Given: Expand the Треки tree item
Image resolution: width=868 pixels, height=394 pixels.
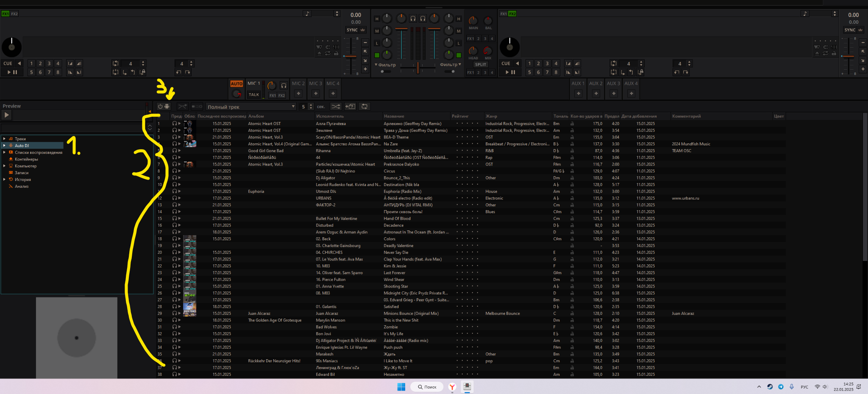Looking at the screenshot, I should [x=4, y=139].
